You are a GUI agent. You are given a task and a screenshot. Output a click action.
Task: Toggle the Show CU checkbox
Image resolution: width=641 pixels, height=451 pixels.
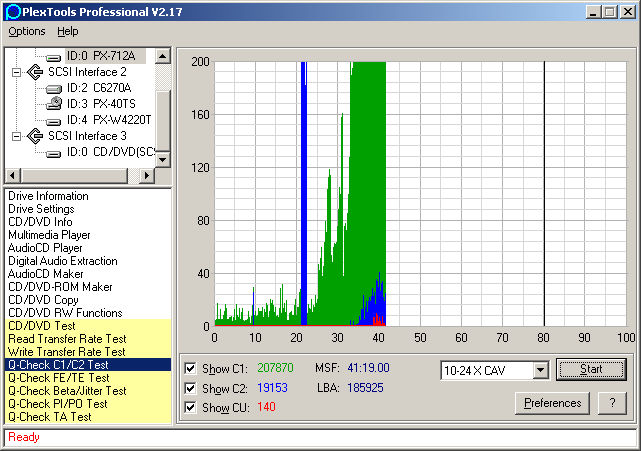[x=190, y=407]
